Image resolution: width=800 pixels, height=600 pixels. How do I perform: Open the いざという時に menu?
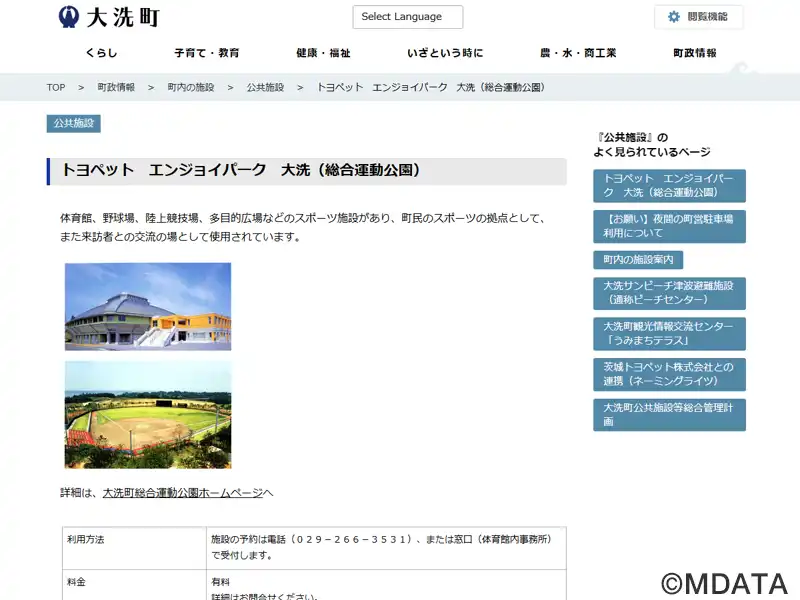pos(445,53)
